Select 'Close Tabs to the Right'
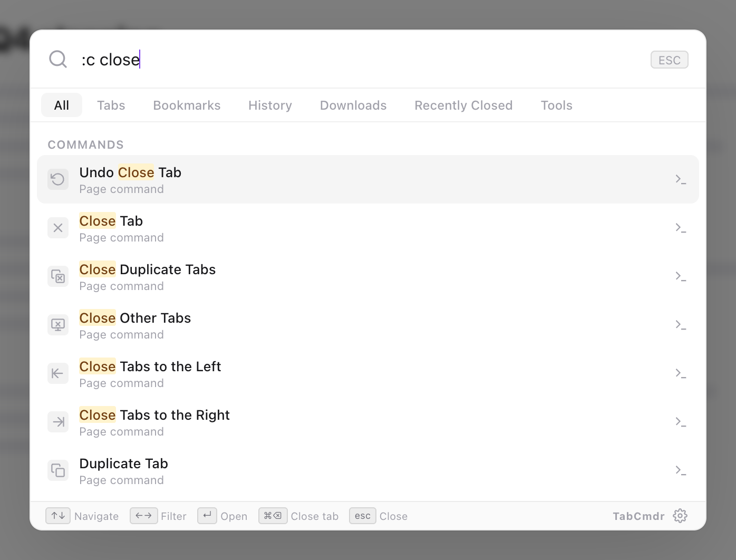Image resolution: width=736 pixels, height=560 pixels. [x=368, y=422]
